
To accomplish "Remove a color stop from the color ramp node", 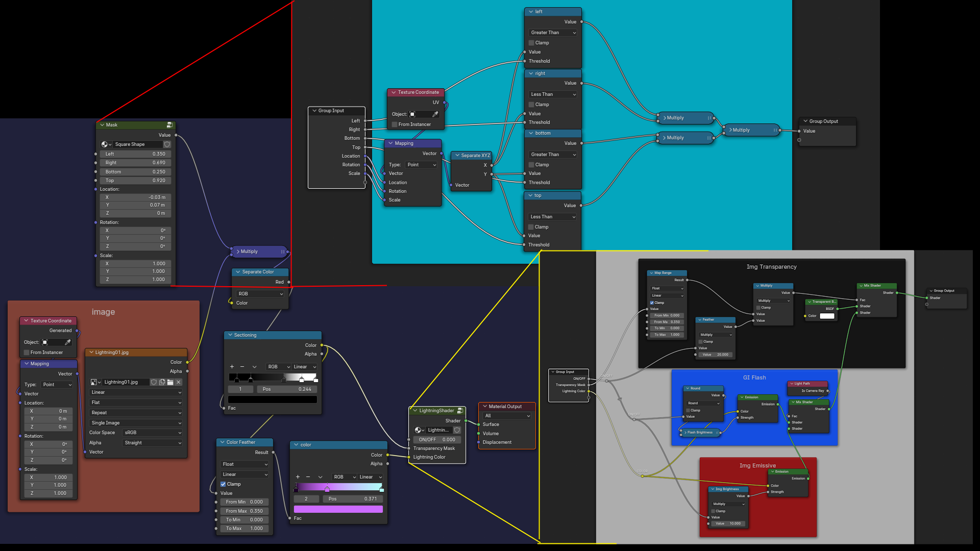I will [308, 477].
